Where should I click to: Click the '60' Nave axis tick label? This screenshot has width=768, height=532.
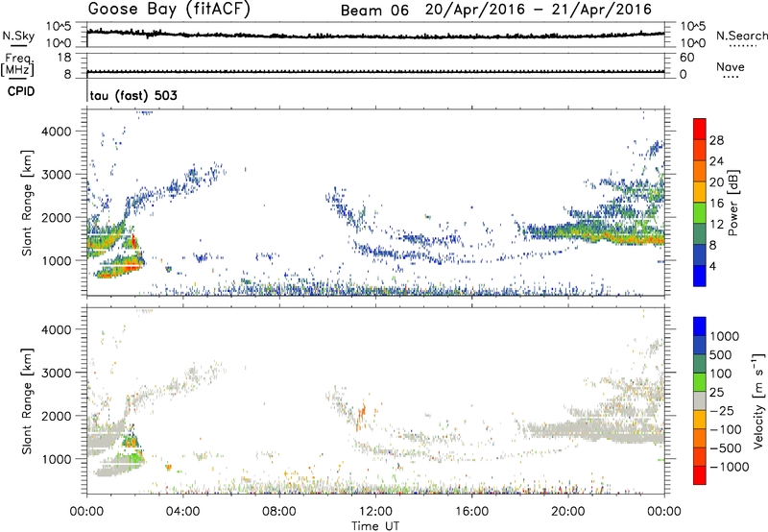[686, 58]
